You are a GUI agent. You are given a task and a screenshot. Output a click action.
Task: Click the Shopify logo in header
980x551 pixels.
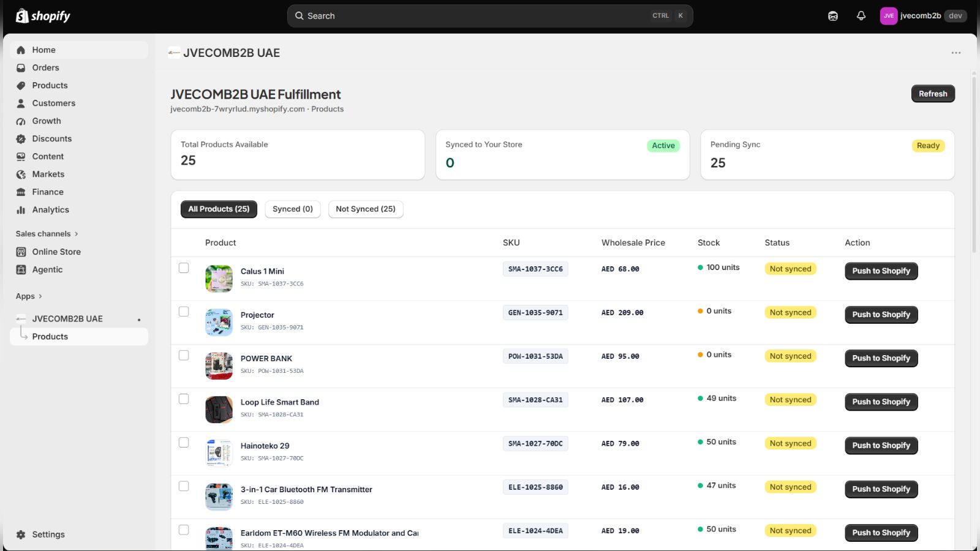coord(43,16)
